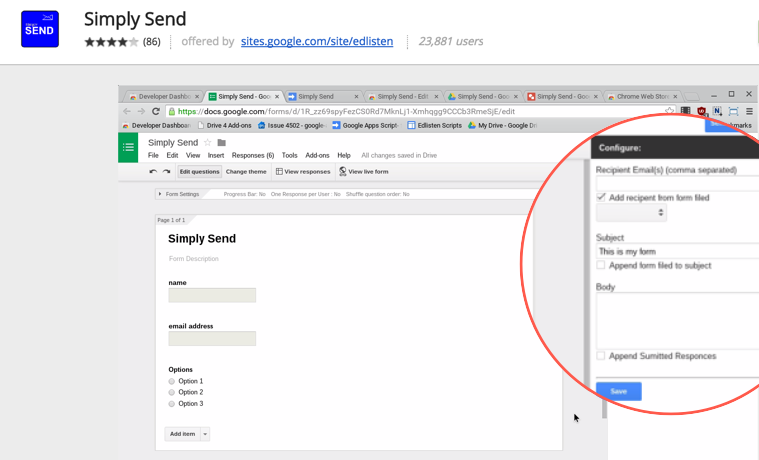The image size is (759, 460).
Task: Open the Developer Dashboard bookmark
Action: click(156, 125)
